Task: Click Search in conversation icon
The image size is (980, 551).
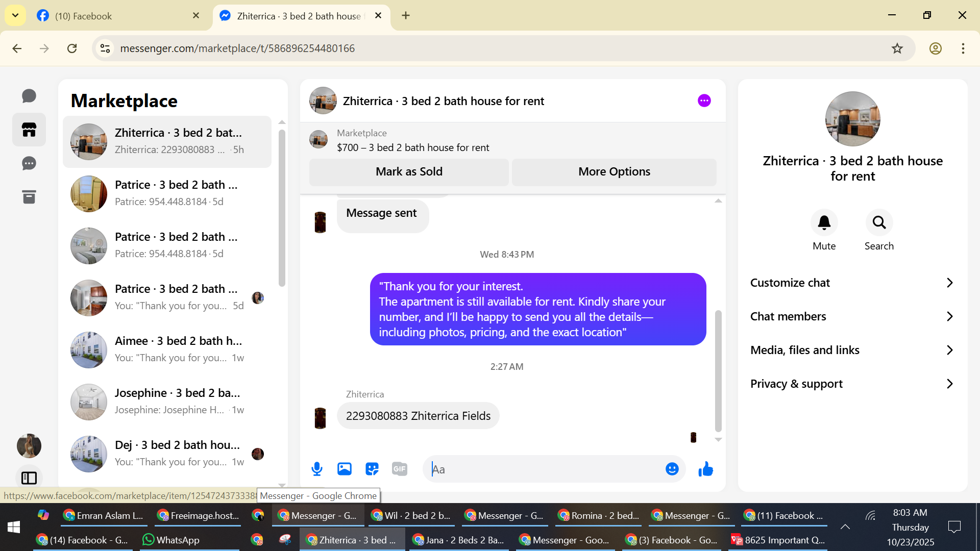Action: tap(879, 222)
